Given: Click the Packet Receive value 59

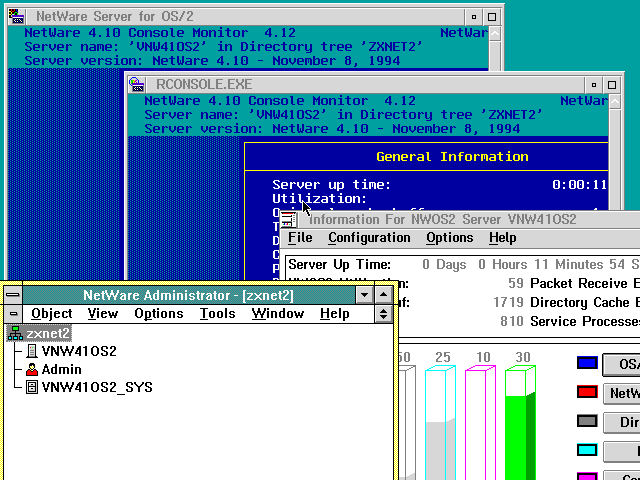Looking at the screenshot, I should (516, 283).
